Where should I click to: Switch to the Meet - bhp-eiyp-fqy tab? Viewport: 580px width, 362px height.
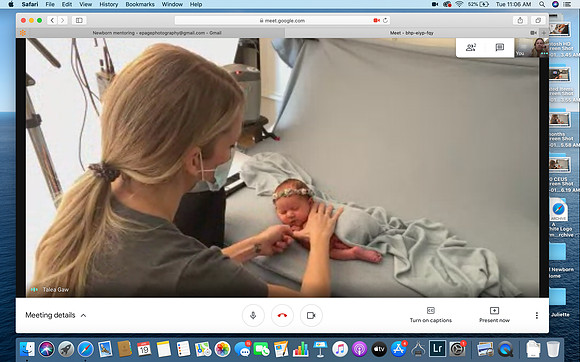point(412,33)
